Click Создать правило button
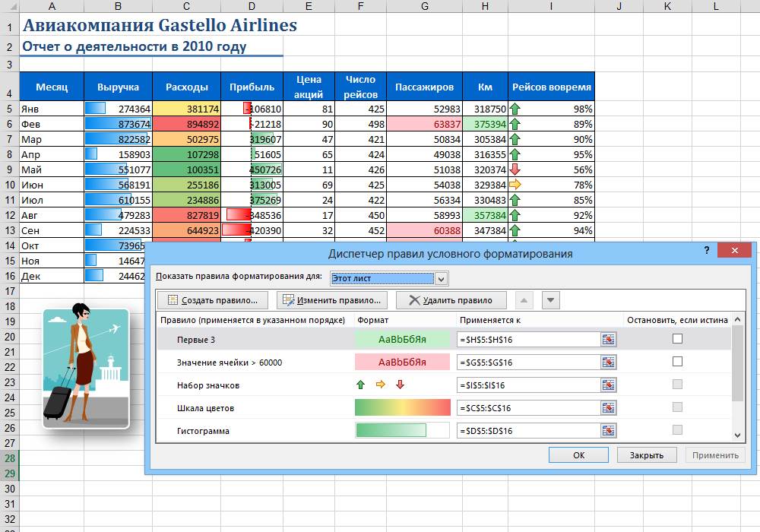This screenshot has width=760, height=532. click(213, 300)
